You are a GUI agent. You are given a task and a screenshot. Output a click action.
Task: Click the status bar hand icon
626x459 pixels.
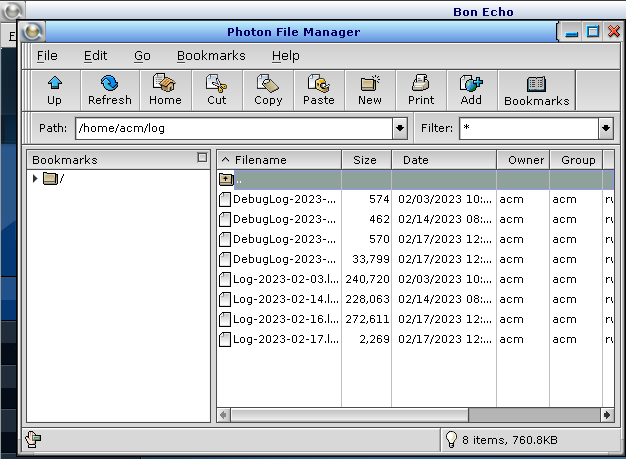point(33,439)
